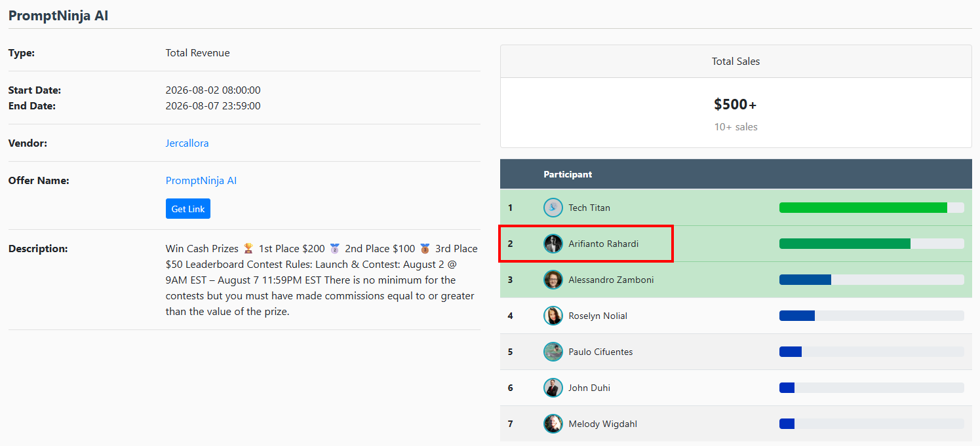
Task: Click the contest description text
Action: pyautogui.click(x=322, y=280)
